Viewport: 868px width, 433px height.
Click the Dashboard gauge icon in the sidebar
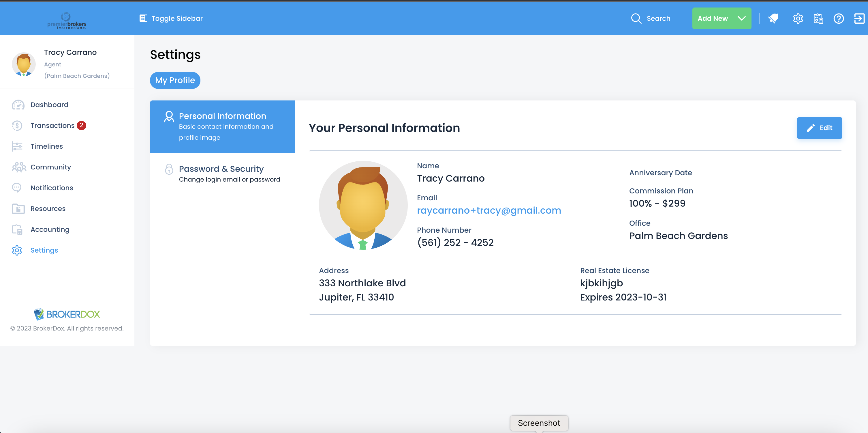pyautogui.click(x=18, y=105)
